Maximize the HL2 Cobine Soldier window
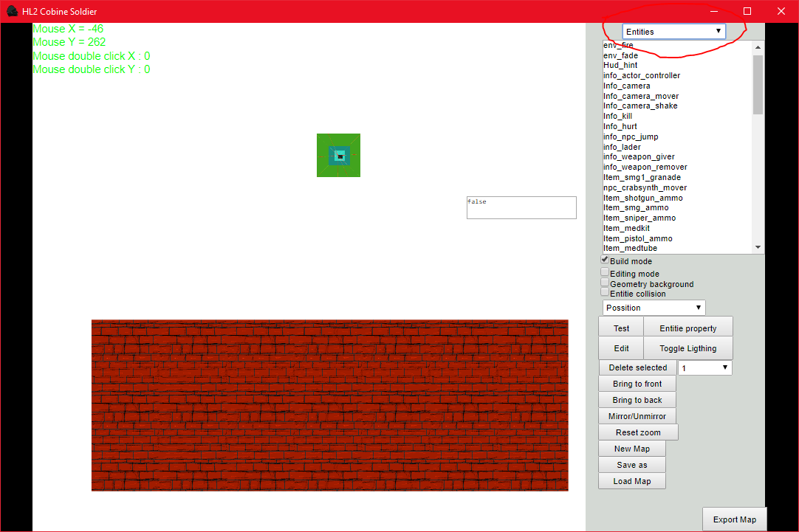 (747, 11)
